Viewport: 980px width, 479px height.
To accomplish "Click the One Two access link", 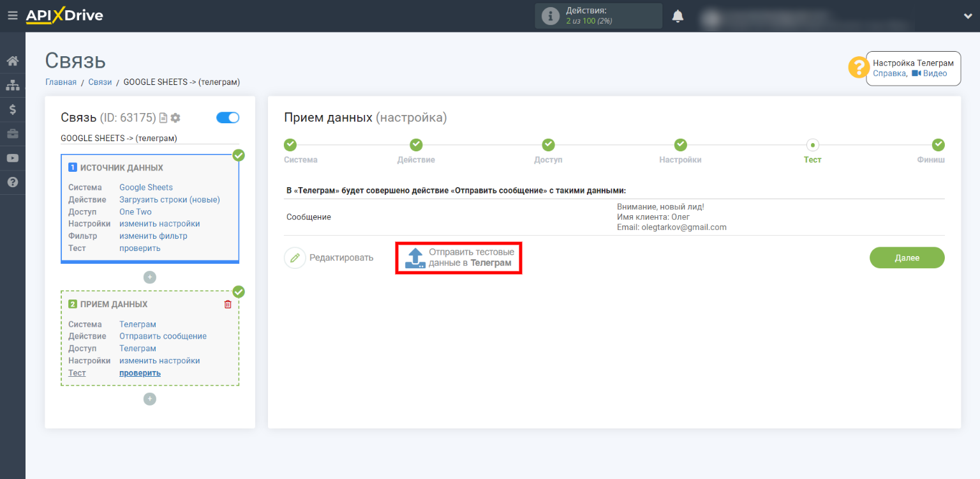I will 135,211.
